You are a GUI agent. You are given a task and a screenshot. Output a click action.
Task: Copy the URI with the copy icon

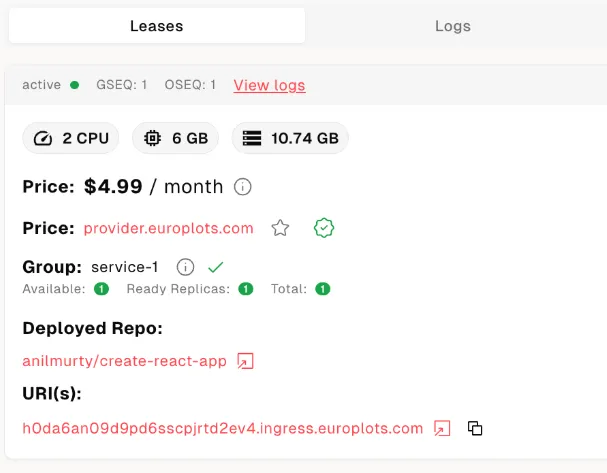coord(476,428)
